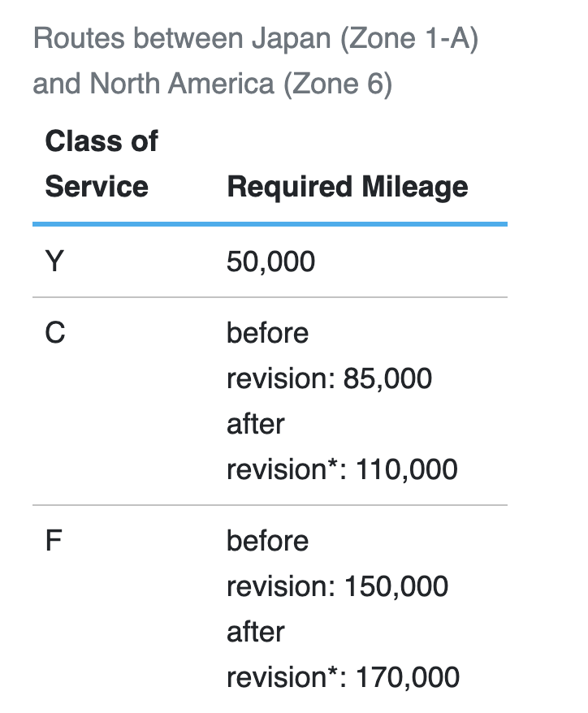Screen dimensions: 588x713
Task: Click the 150,000 before-revision mileage value
Action: click(x=396, y=586)
